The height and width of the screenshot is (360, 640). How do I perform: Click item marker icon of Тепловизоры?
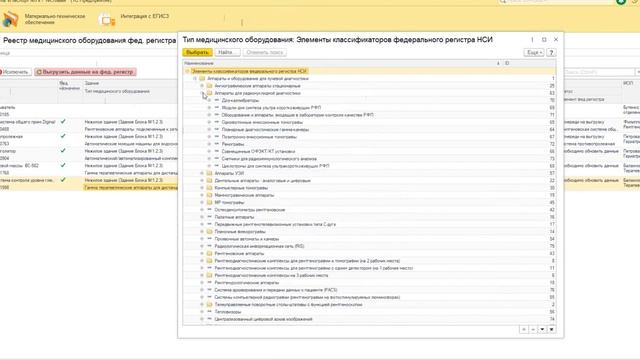(x=209, y=312)
